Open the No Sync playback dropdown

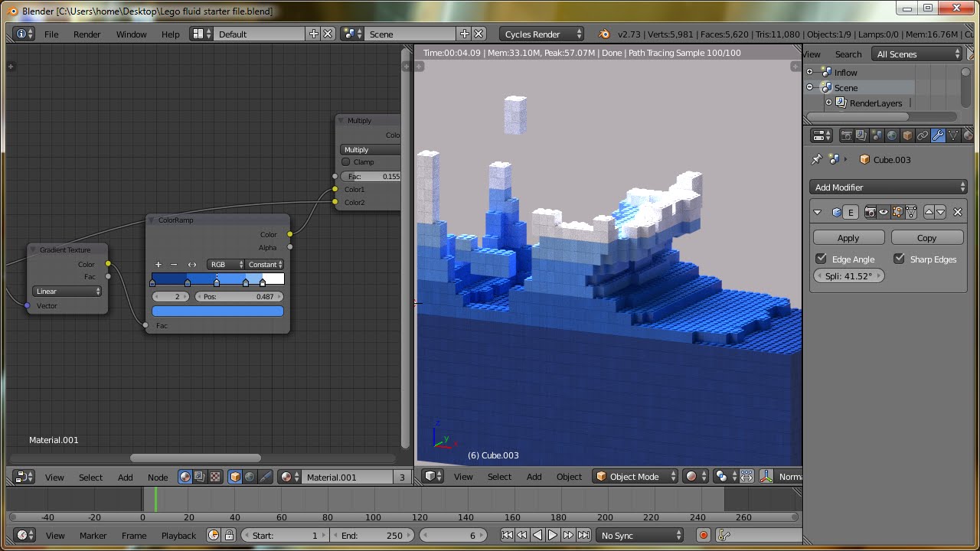pos(640,535)
